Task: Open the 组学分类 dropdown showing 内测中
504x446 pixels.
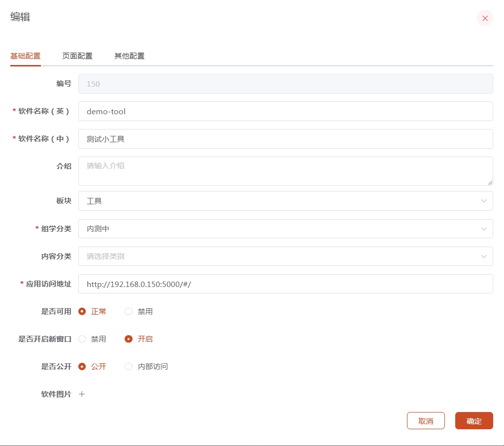Action: (286, 228)
